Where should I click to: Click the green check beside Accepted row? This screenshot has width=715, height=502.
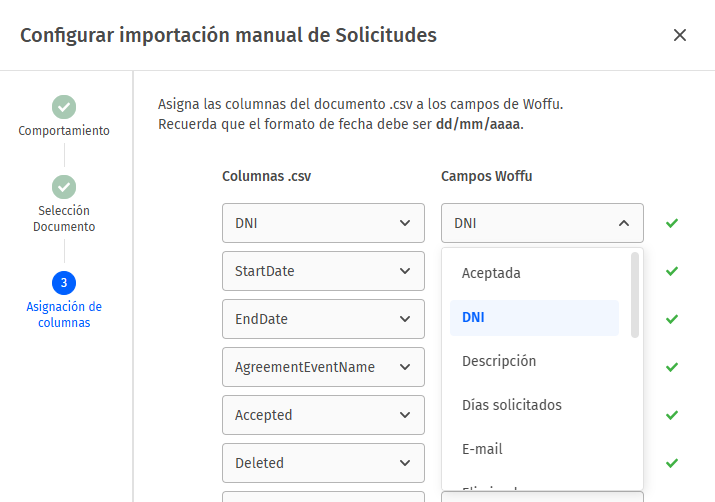click(x=672, y=415)
